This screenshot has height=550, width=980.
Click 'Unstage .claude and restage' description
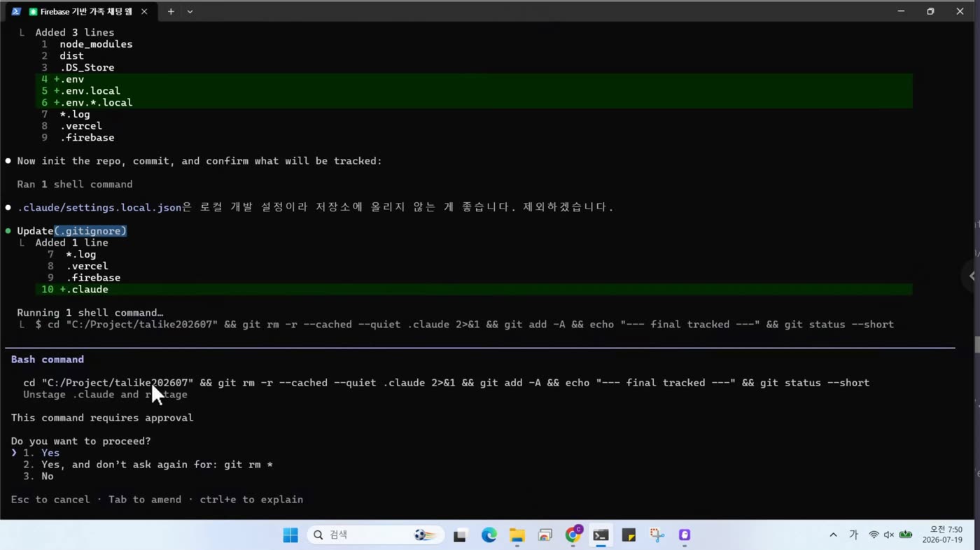pyautogui.click(x=105, y=395)
